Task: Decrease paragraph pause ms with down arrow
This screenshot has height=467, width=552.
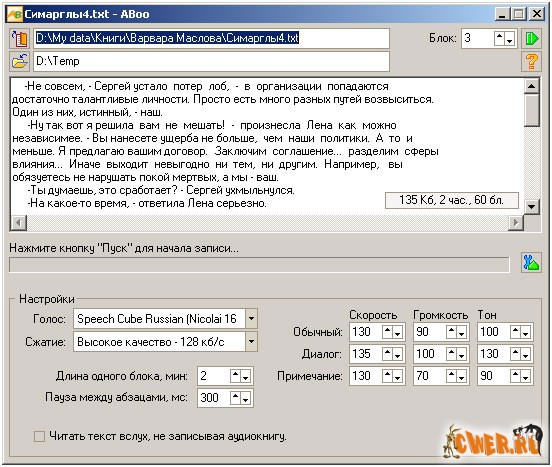Action: click(246, 398)
